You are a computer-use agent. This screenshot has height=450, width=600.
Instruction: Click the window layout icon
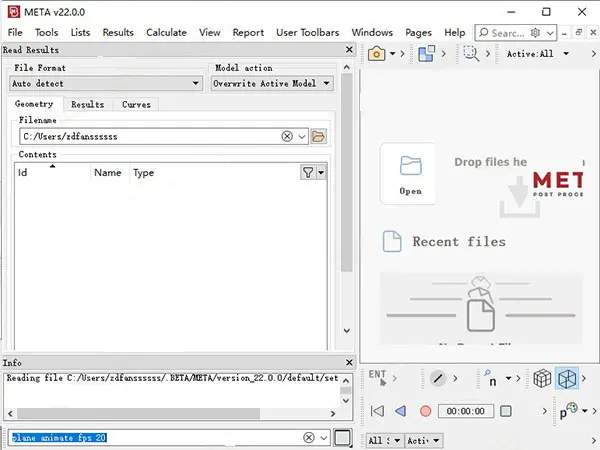pyautogui.click(x=426, y=54)
